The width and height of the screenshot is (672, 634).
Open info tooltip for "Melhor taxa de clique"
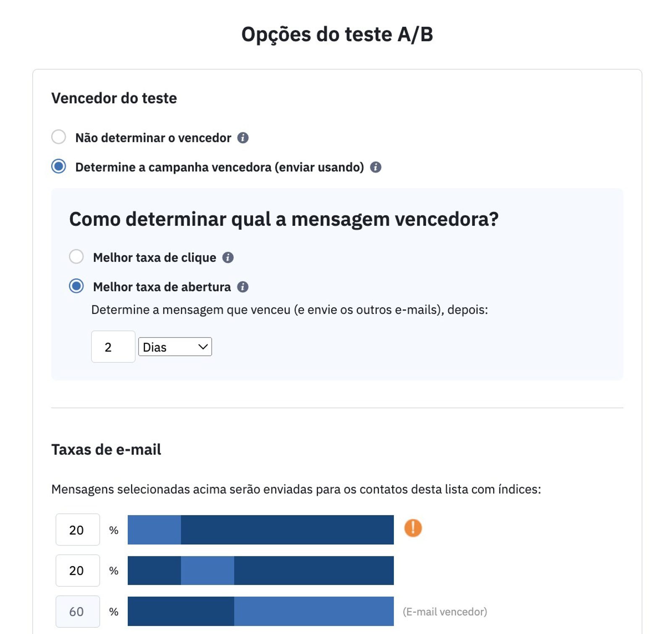pos(228,257)
